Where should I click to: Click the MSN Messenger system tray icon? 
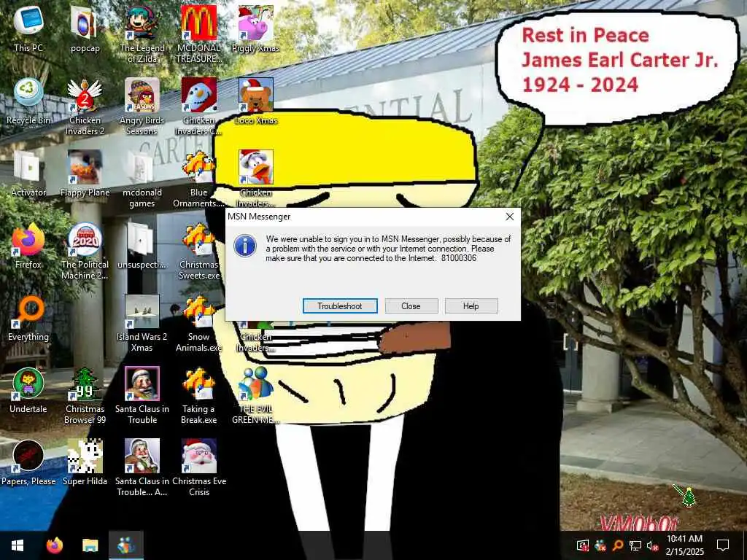[600, 545]
